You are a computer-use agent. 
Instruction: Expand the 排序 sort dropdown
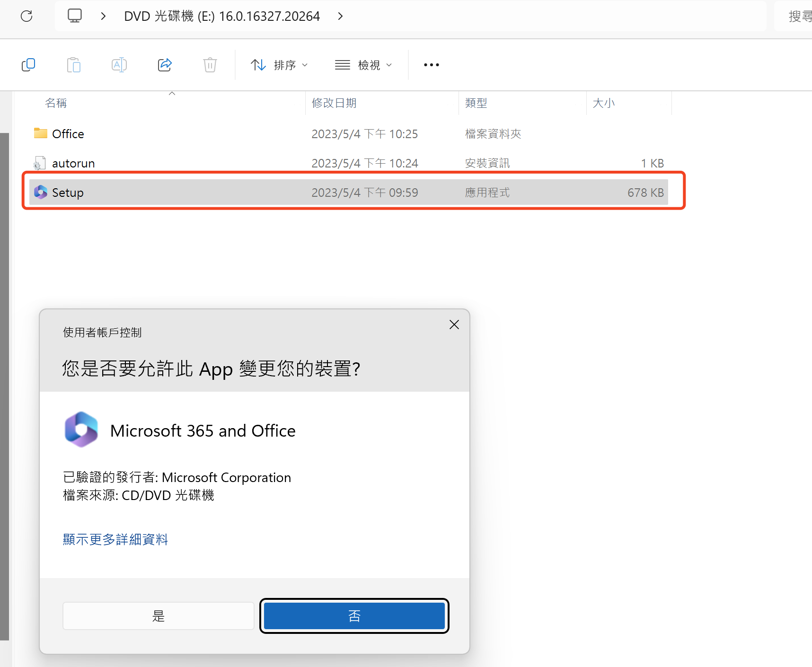pyautogui.click(x=279, y=65)
